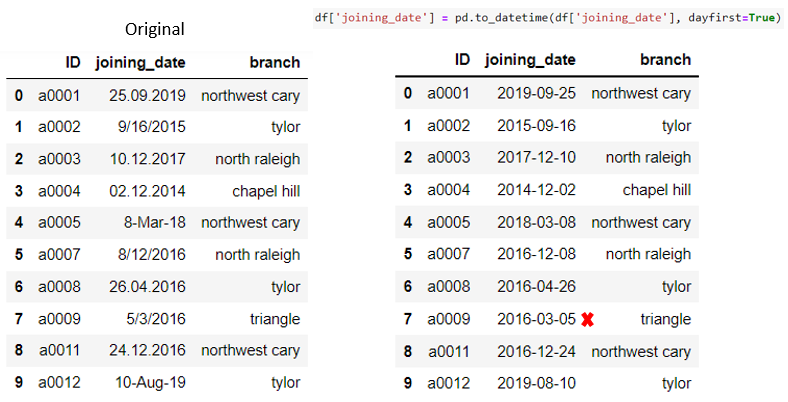Click the joining_date header in the Original table
788x402 pixels.
coord(140,63)
